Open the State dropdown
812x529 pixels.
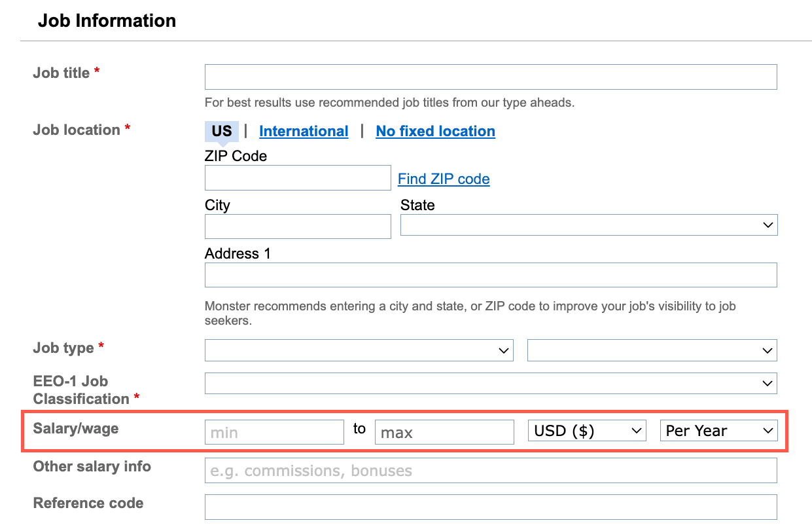click(x=588, y=225)
